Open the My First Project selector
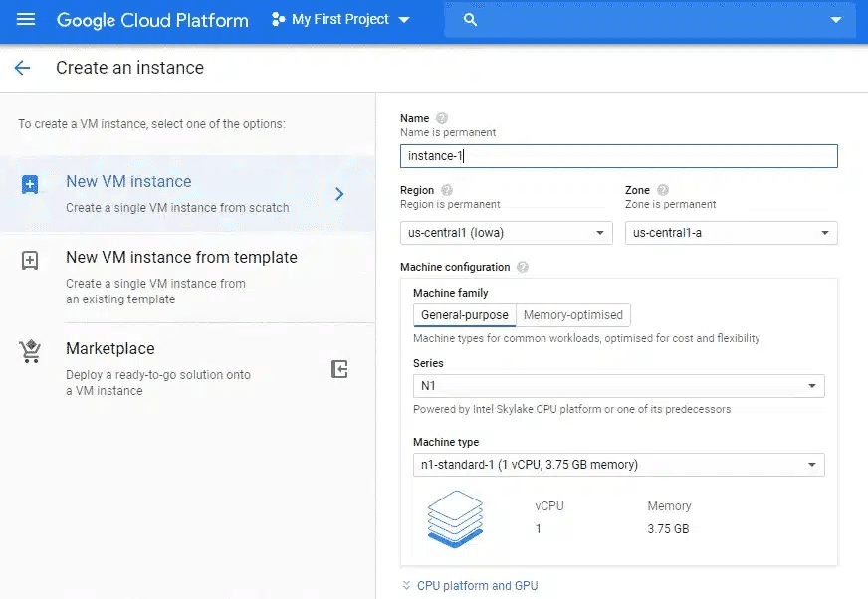The image size is (868, 599). pos(341,20)
